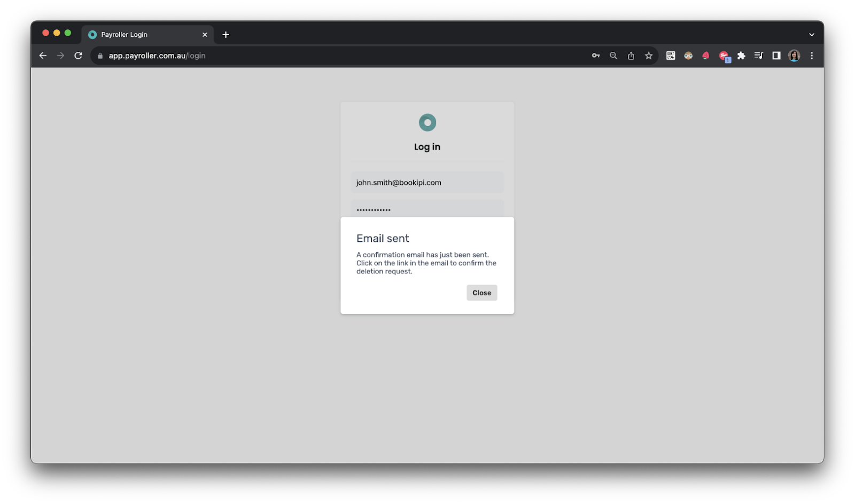The height and width of the screenshot is (504, 855).
Task: Navigate back with the back arrow
Action: tap(43, 55)
